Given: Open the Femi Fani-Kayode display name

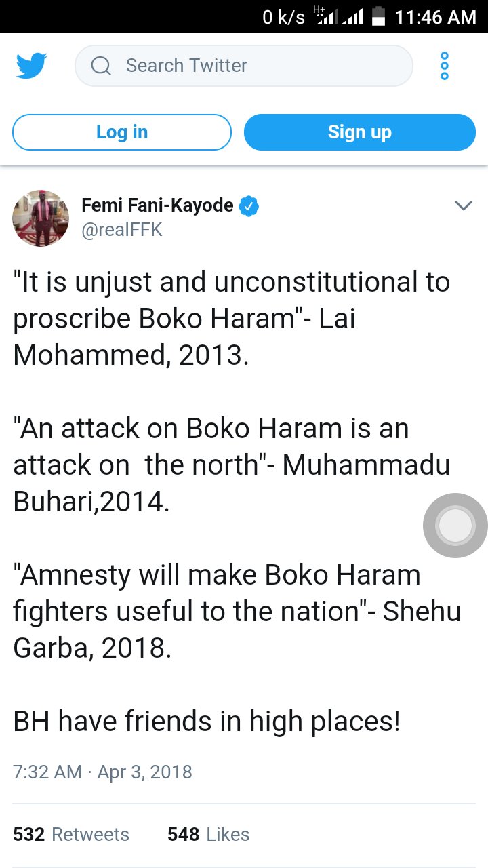Looking at the screenshot, I should pyautogui.click(x=157, y=205).
